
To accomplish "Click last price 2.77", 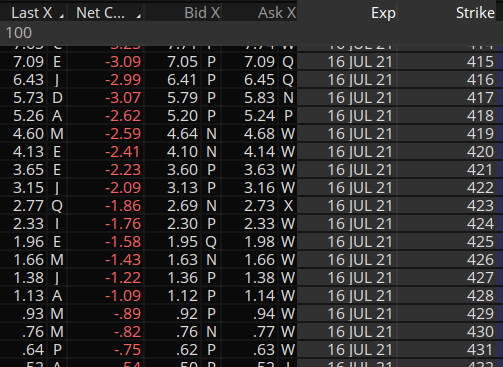I will point(28,206).
